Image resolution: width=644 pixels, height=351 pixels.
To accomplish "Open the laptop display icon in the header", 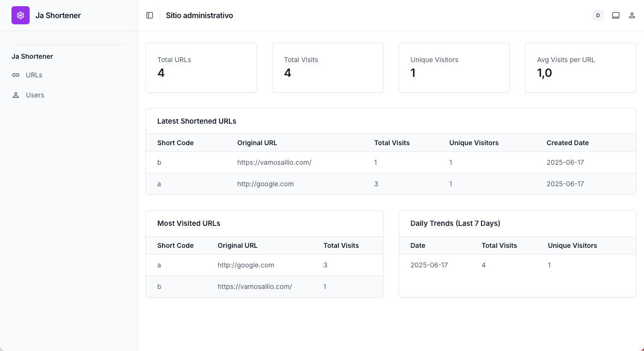I will (x=615, y=15).
